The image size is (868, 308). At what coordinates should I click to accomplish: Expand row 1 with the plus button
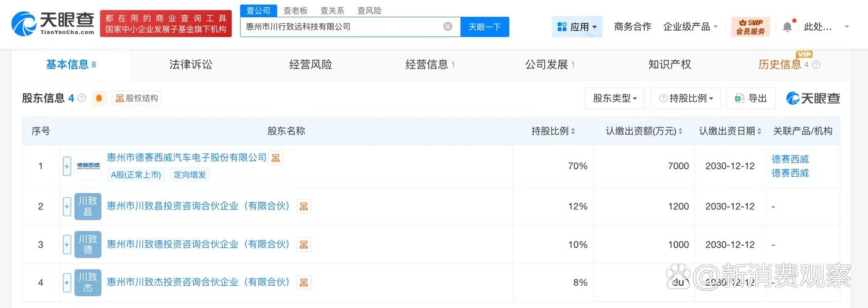pyautogui.click(x=67, y=166)
